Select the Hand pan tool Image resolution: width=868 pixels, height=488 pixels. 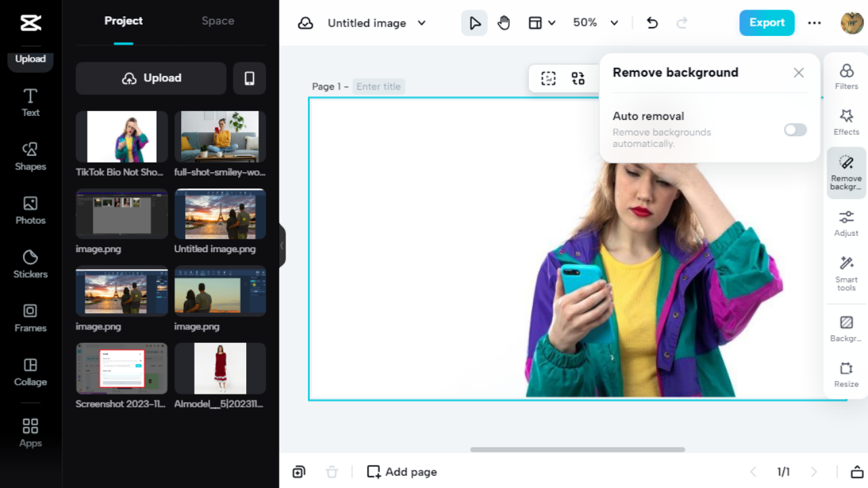[x=503, y=23]
